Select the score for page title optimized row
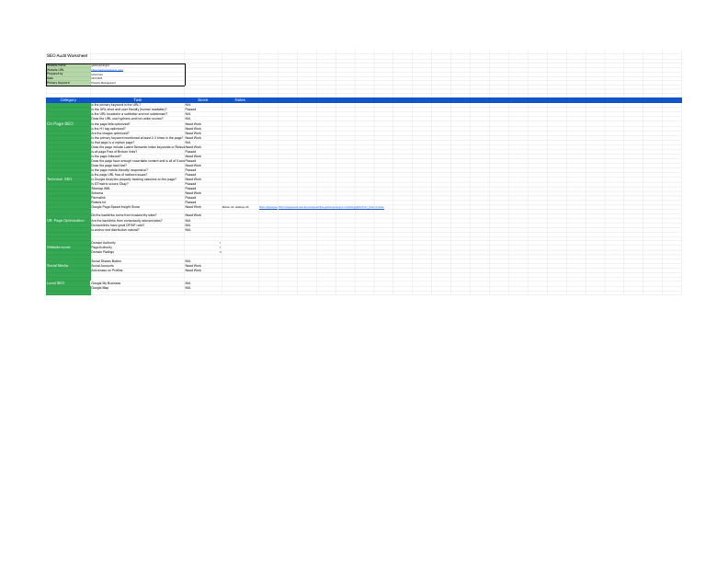This screenshot has height=563, width=728. pyautogui.click(x=203, y=124)
